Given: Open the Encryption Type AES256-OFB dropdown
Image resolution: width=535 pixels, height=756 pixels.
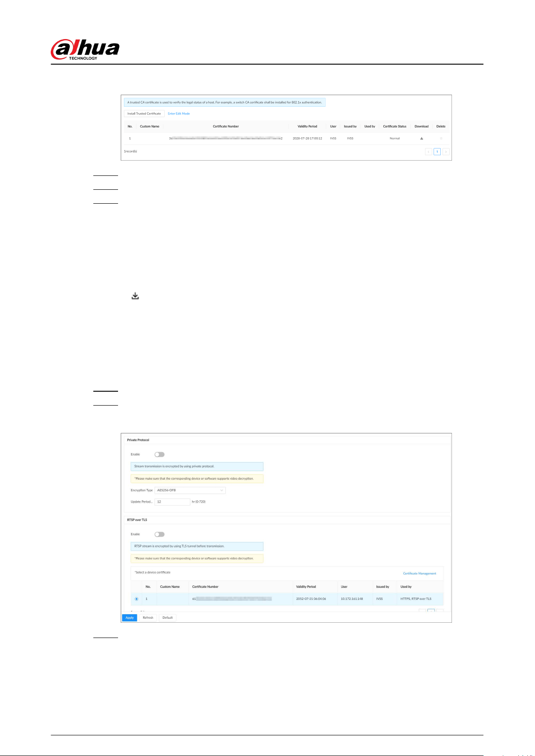Looking at the screenshot, I should pos(190,490).
